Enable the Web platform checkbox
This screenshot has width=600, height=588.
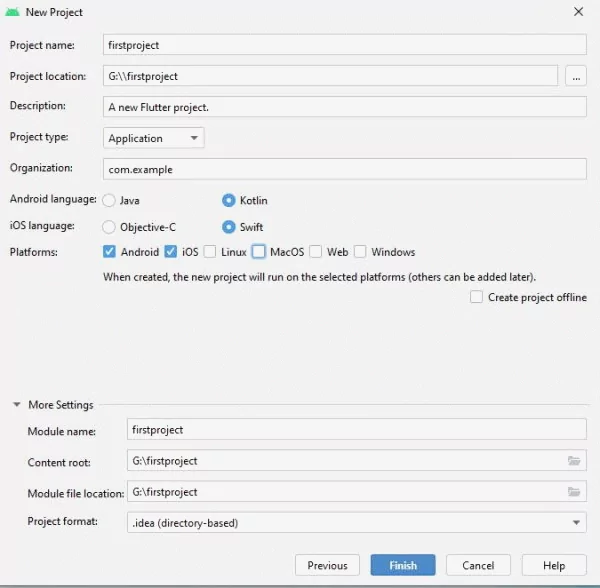[316, 252]
